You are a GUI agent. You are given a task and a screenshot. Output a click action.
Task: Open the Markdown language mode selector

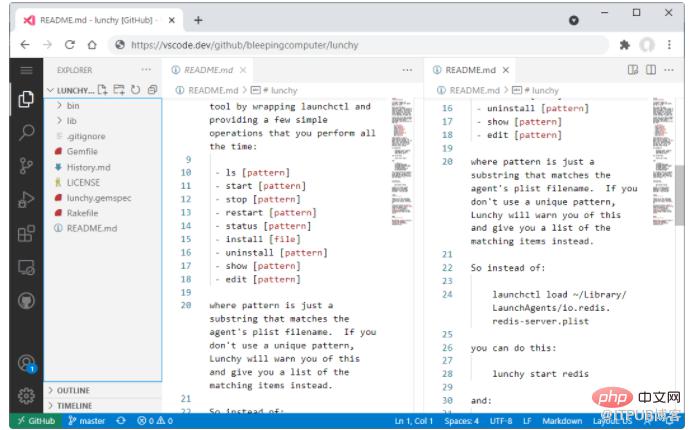[562, 421]
